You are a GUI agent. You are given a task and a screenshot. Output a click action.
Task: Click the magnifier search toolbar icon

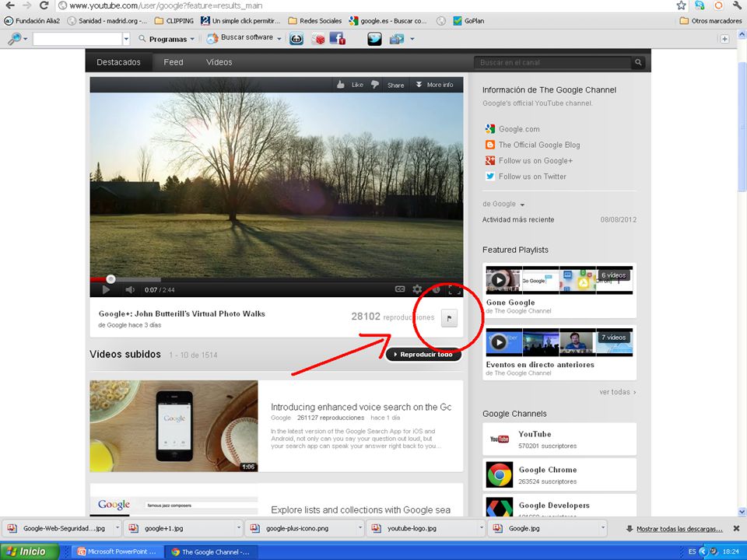click(14, 39)
